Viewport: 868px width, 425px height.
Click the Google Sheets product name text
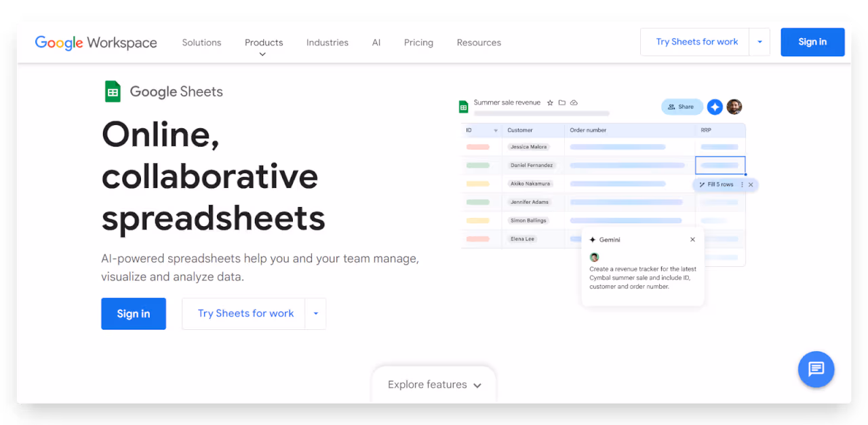[176, 92]
